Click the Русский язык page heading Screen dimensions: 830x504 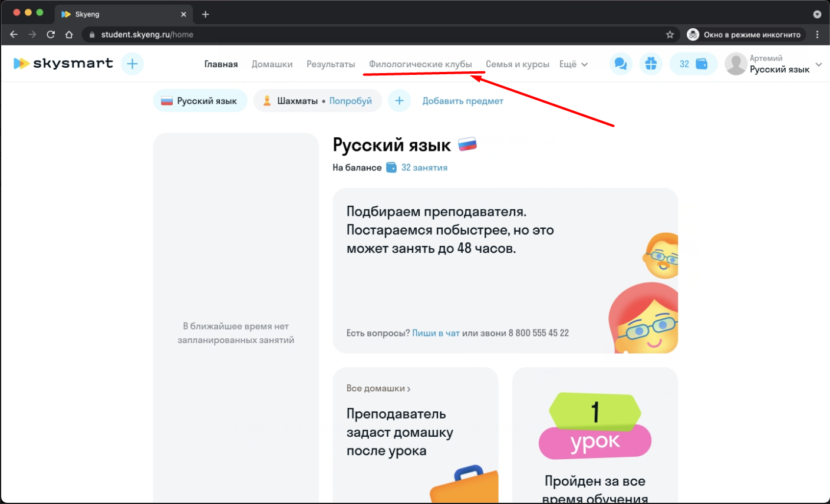point(392,144)
